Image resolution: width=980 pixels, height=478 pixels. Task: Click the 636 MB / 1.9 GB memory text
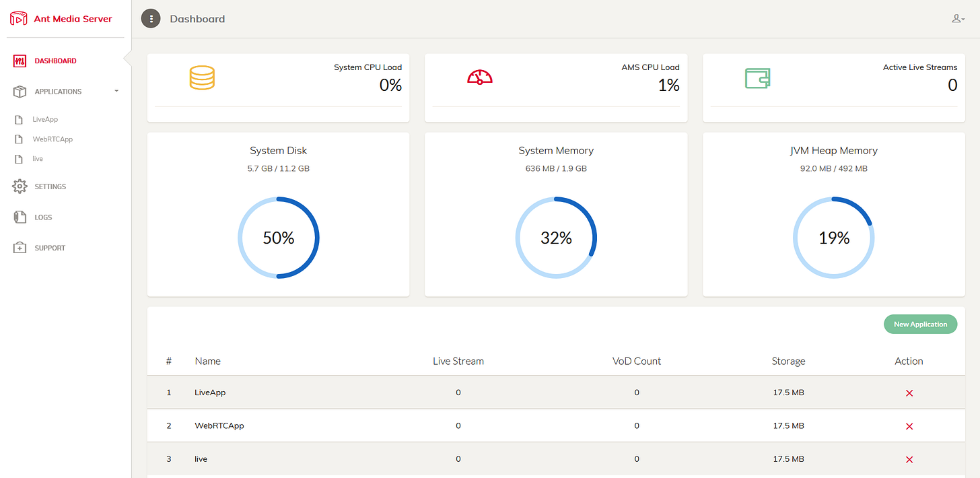tap(556, 168)
